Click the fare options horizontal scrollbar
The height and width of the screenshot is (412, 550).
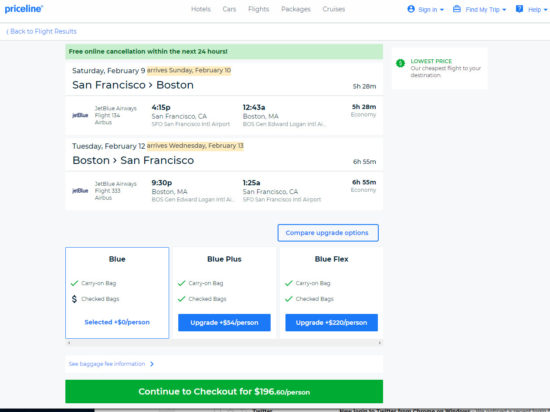click(x=224, y=343)
